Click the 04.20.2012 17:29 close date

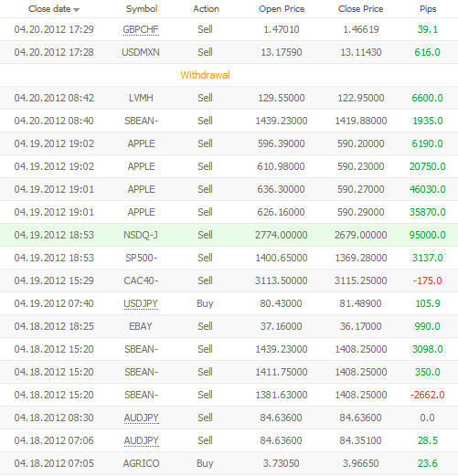54,29
